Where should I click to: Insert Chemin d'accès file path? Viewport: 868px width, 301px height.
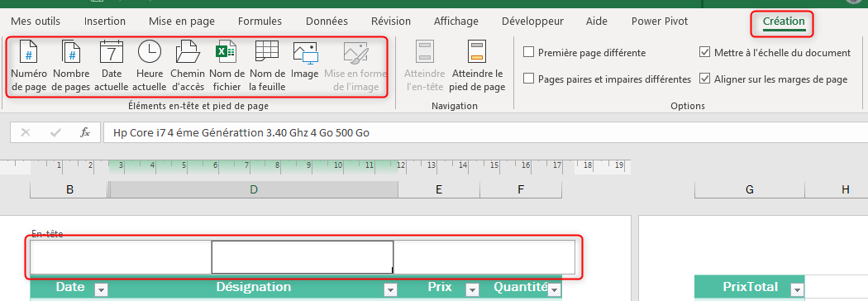(188, 66)
